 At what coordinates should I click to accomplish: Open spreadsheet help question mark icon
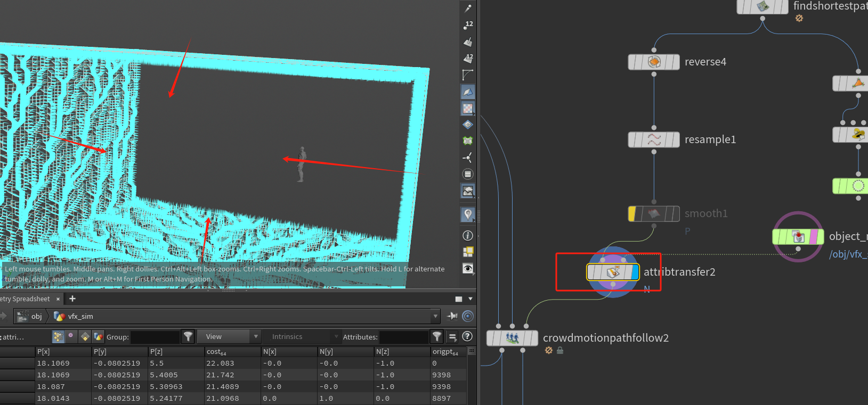pyautogui.click(x=467, y=336)
